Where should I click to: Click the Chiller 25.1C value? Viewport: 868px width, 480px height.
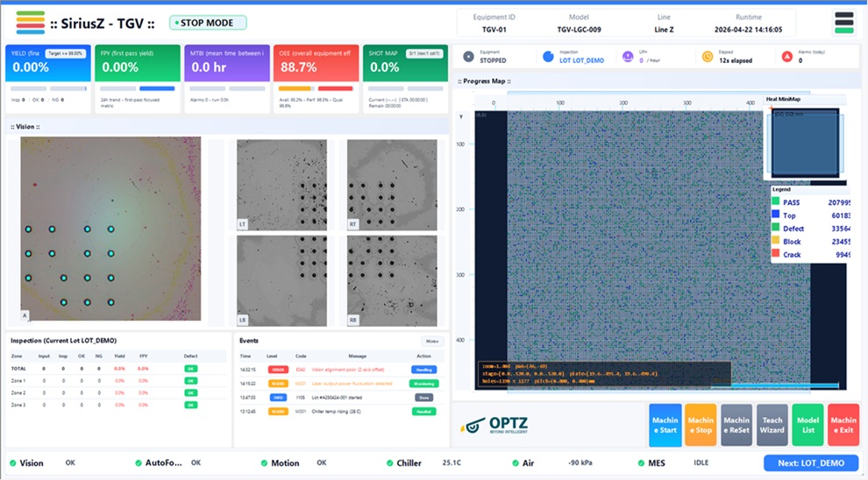pyautogui.click(x=452, y=462)
